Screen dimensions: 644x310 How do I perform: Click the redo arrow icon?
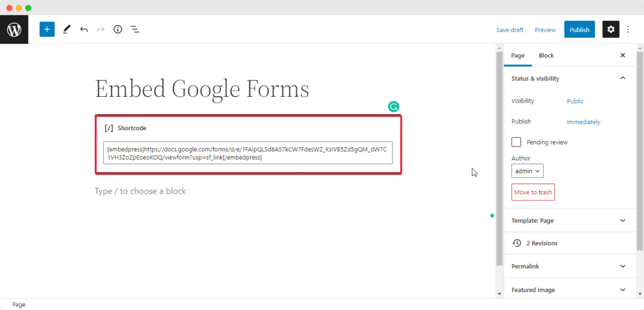pyautogui.click(x=101, y=30)
